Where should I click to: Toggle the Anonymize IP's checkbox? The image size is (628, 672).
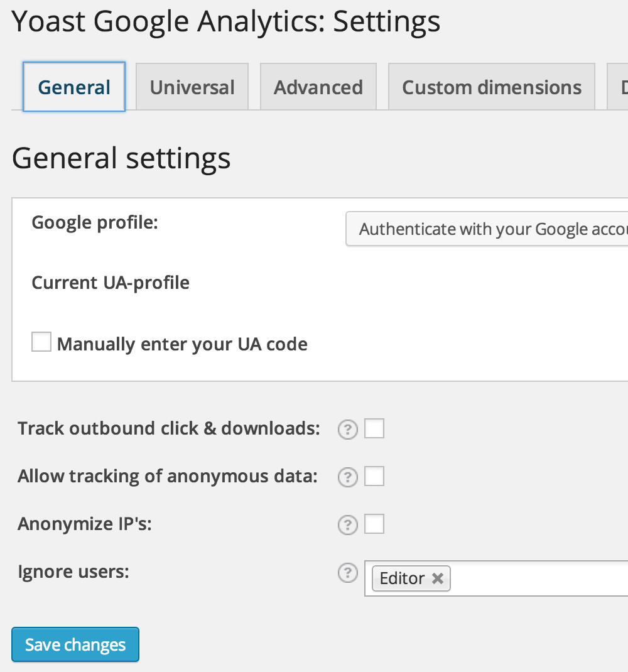tap(374, 524)
